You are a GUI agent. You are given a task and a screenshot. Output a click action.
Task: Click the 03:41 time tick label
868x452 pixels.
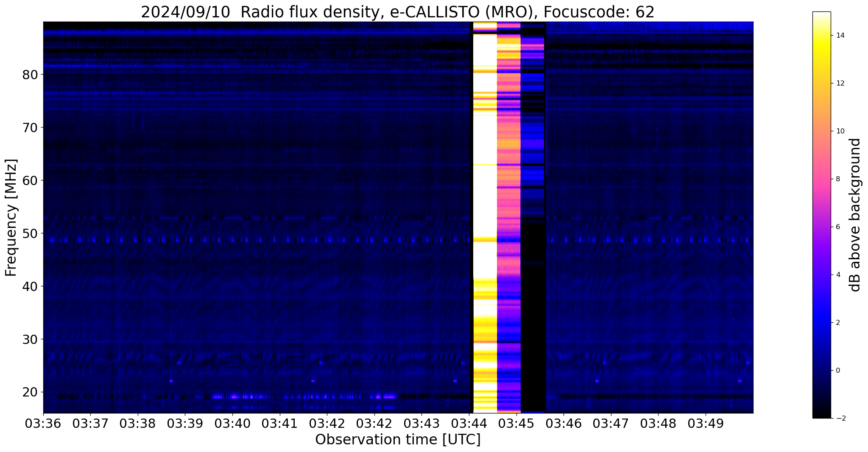click(x=280, y=423)
